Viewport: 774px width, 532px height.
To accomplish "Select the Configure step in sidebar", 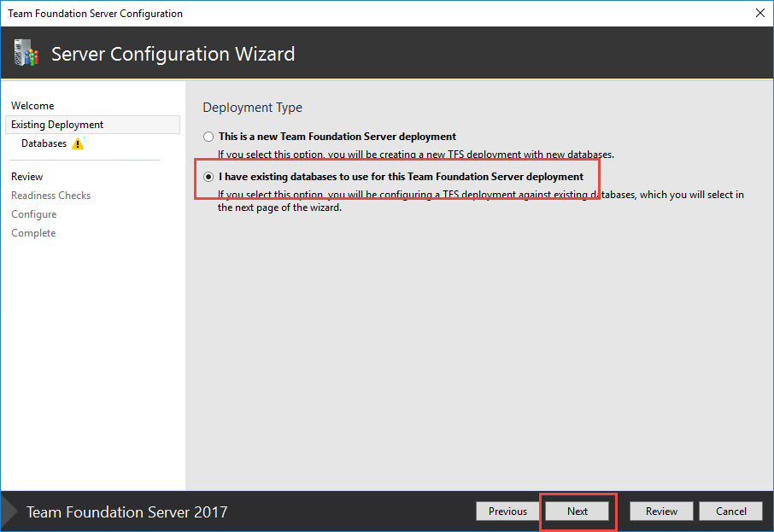I will pos(34,214).
